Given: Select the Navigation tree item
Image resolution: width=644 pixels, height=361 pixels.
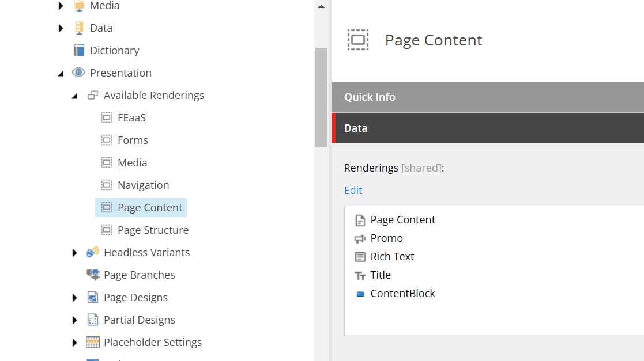Looking at the screenshot, I should (143, 185).
